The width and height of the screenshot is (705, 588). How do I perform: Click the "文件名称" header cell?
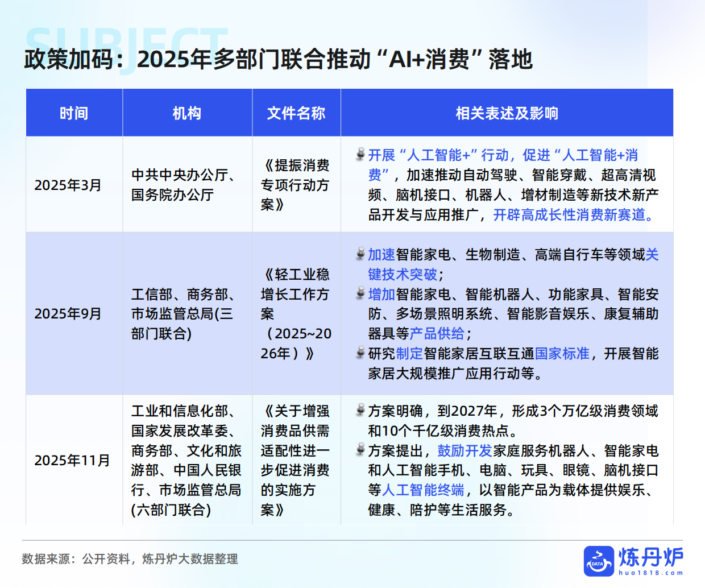pos(296,113)
